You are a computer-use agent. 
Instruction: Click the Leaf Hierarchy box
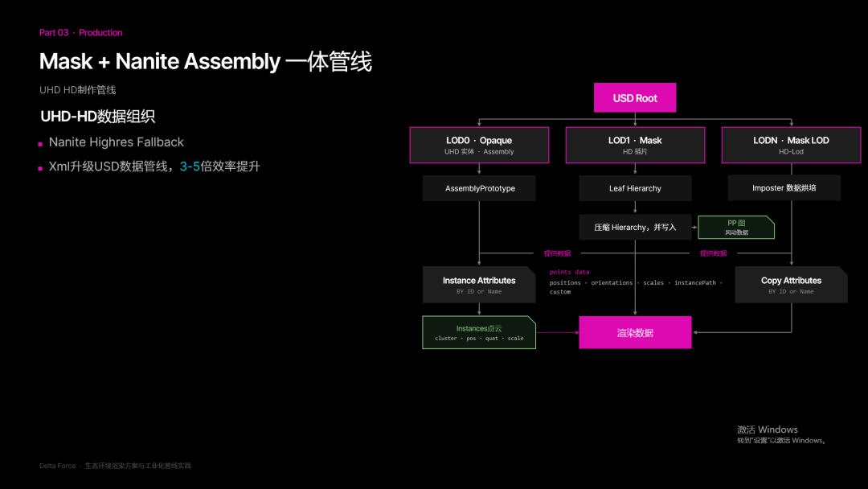click(635, 188)
